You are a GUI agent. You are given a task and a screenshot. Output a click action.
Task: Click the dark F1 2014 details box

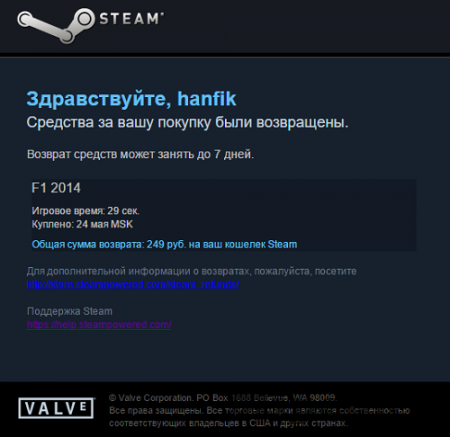click(224, 215)
